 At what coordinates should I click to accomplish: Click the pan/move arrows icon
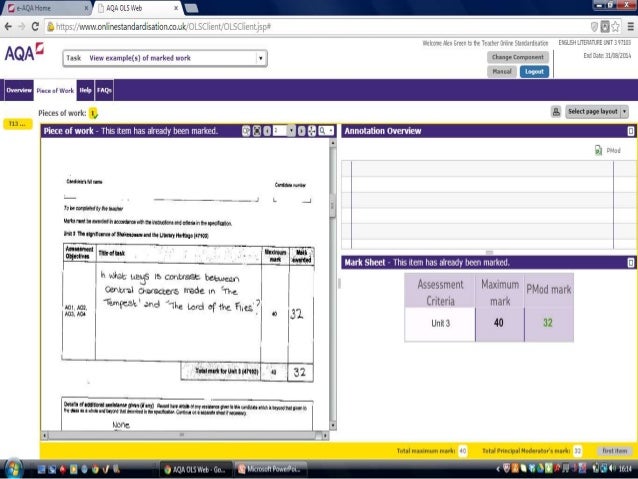tap(312, 131)
